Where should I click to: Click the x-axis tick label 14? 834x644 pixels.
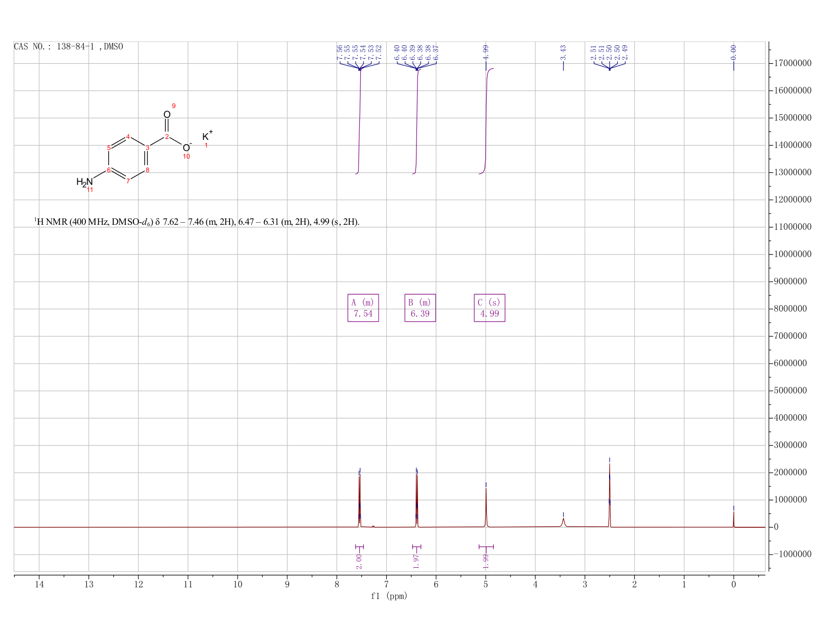(x=39, y=584)
